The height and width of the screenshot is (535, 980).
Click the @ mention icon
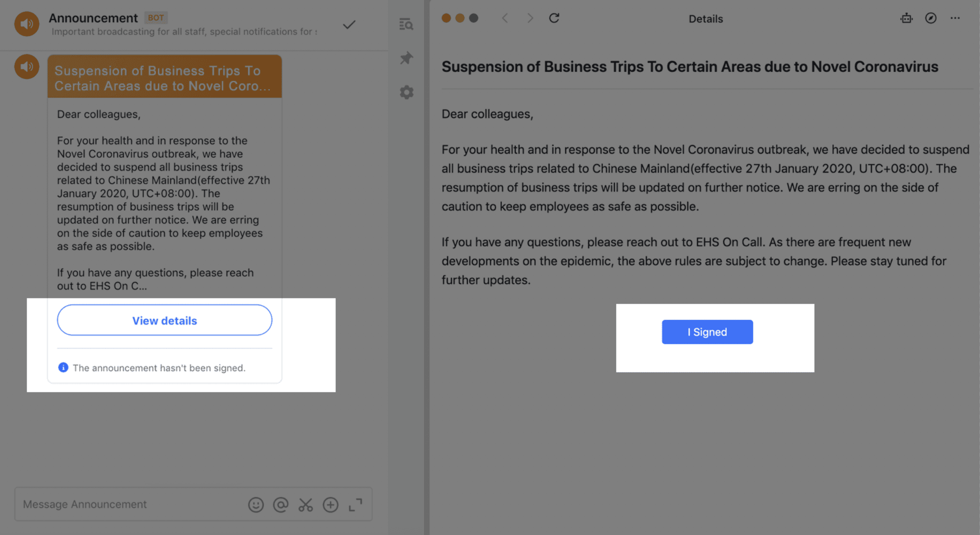click(281, 504)
